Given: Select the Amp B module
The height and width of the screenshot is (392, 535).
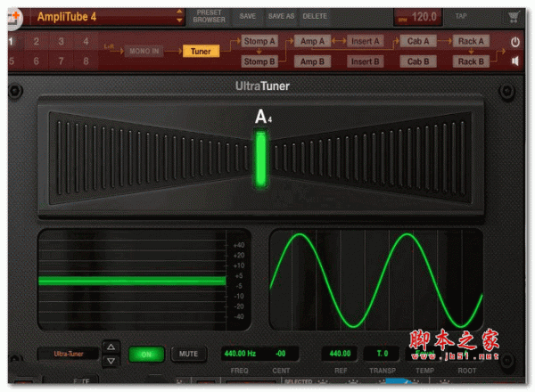Looking at the screenshot, I should coord(312,61).
